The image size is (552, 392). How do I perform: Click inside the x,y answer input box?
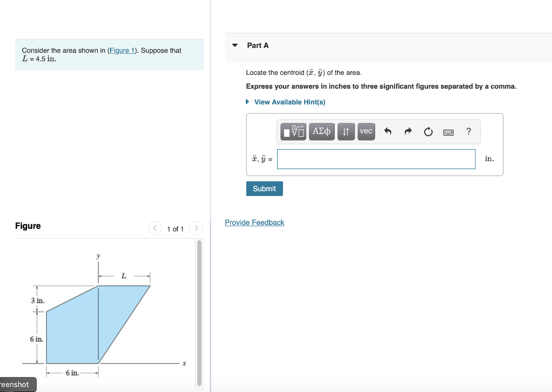(376, 159)
